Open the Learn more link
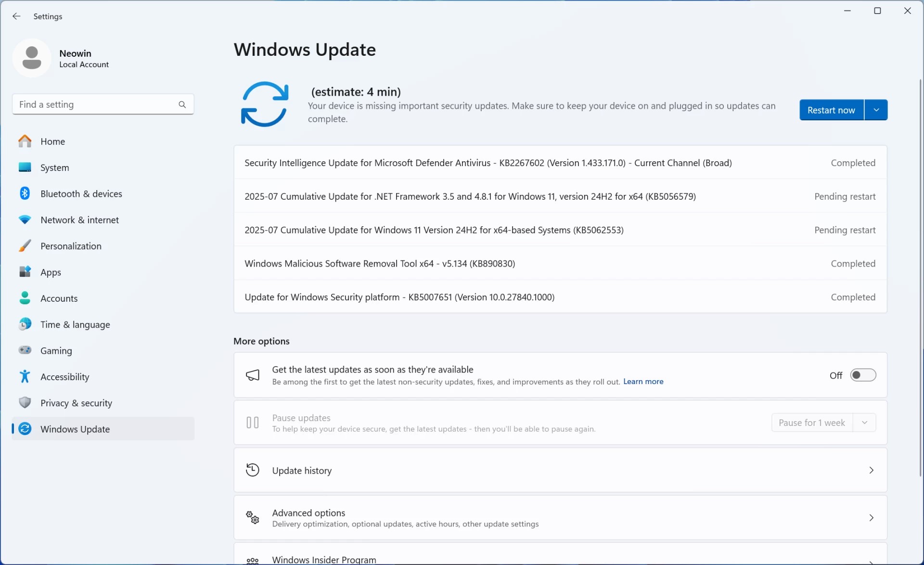The image size is (924, 565). [x=643, y=382]
